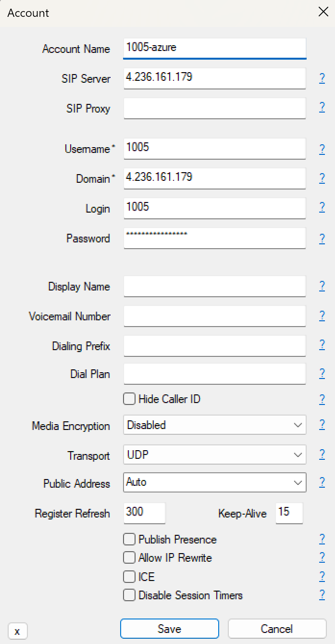Select the Register Refresh input box
Screen dimensions: 335x644
click(144, 513)
